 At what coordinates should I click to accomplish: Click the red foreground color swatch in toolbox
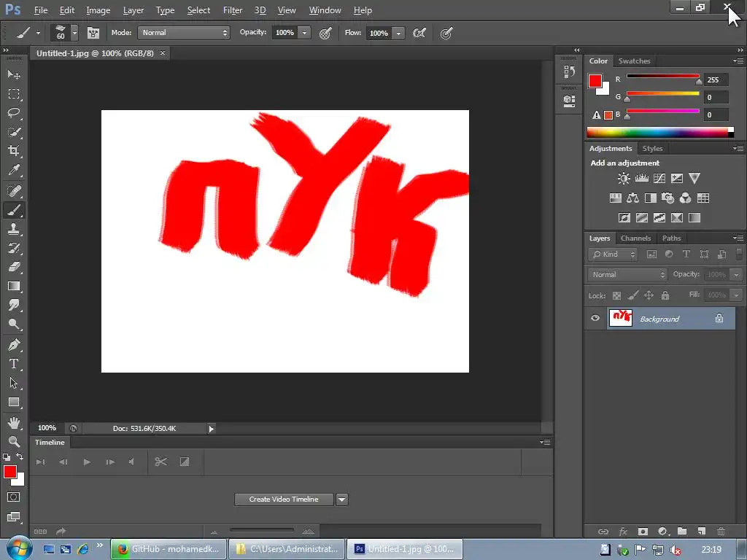9,472
